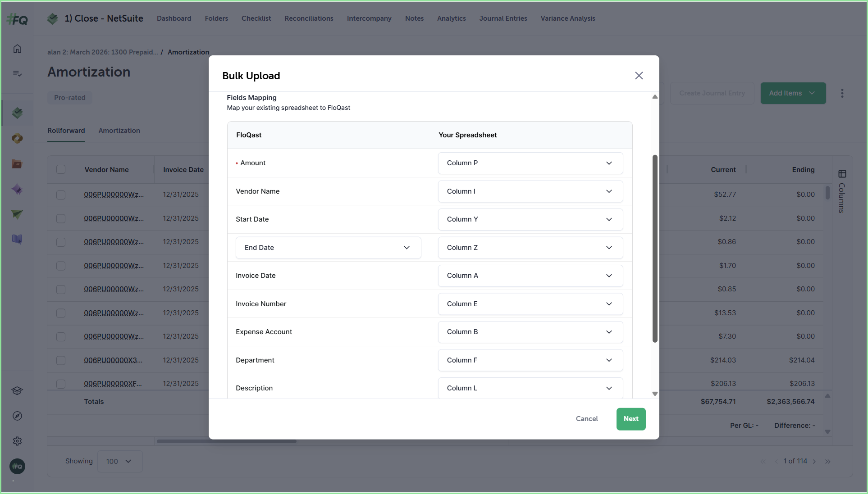Check the 006PU00000XF row checkbox
This screenshot has height=494, width=868.
coord(61,384)
